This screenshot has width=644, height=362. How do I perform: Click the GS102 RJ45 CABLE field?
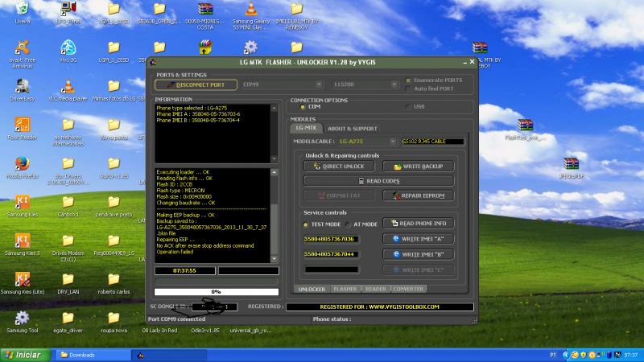click(x=432, y=142)
